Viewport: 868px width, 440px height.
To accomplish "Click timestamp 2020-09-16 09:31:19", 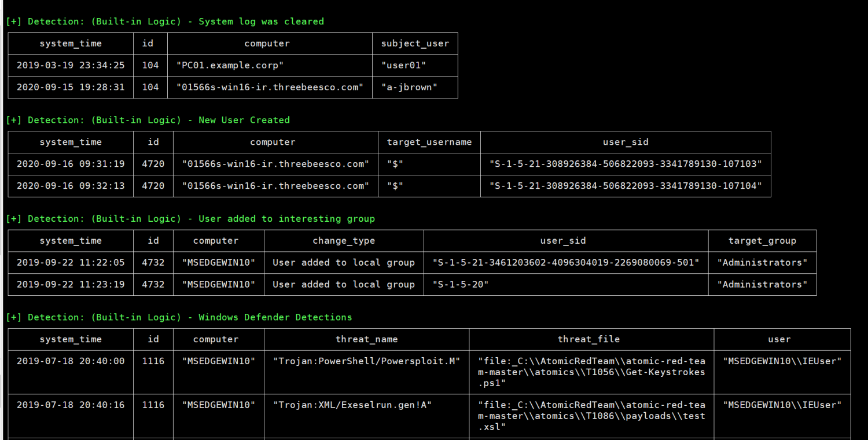I will tap(71, 164).
